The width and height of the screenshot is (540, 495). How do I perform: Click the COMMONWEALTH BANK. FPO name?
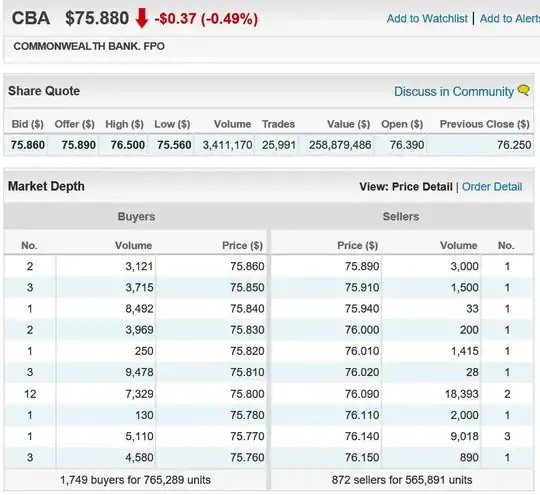click(89, 46)
